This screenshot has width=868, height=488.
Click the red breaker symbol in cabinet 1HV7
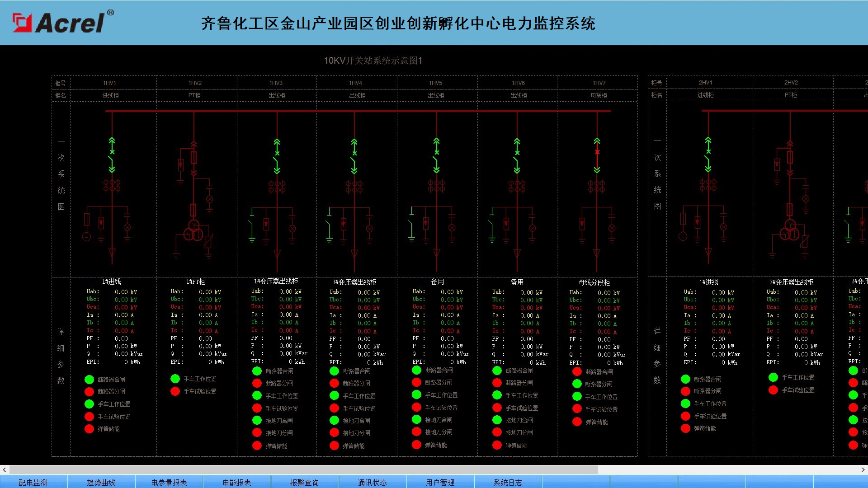click(x=597, y=155)
